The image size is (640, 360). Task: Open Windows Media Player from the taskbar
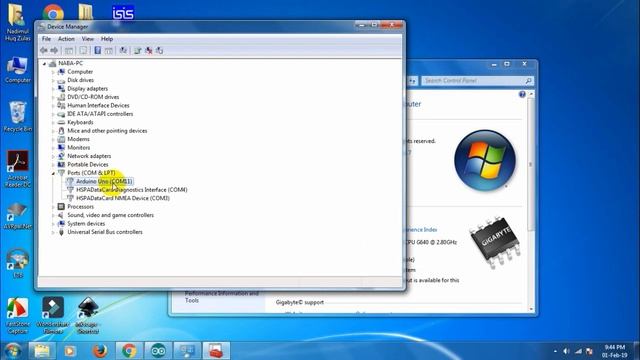pos(70,351)
